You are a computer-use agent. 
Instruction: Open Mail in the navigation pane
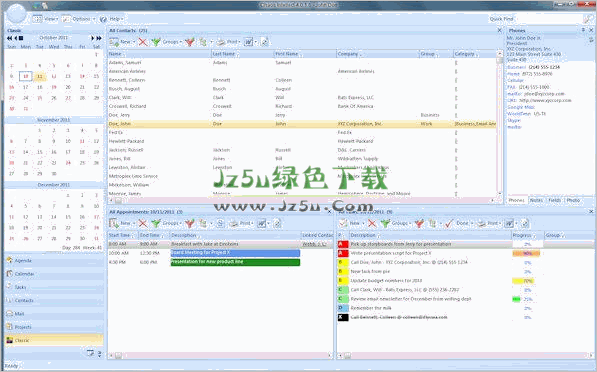(x=54, y=314)
